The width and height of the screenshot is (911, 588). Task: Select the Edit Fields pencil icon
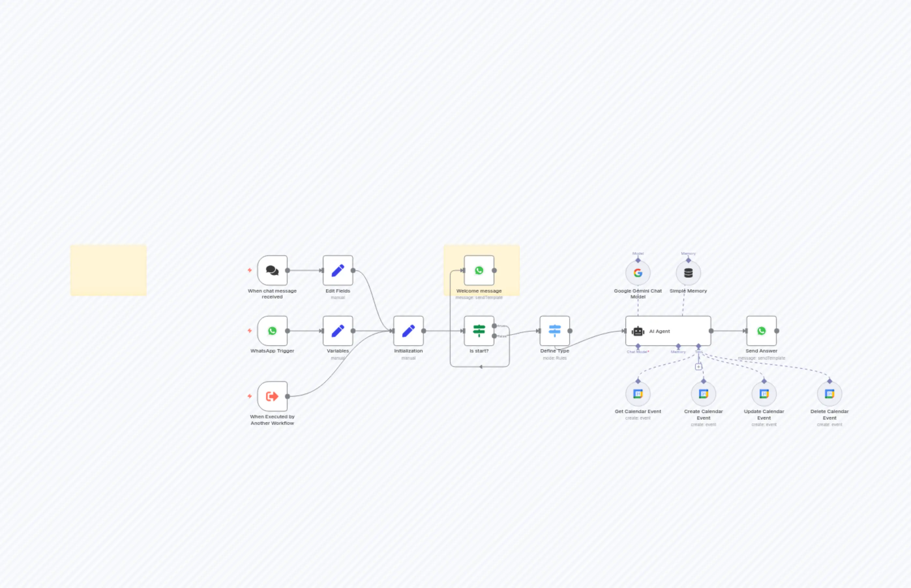pos(338,270)
